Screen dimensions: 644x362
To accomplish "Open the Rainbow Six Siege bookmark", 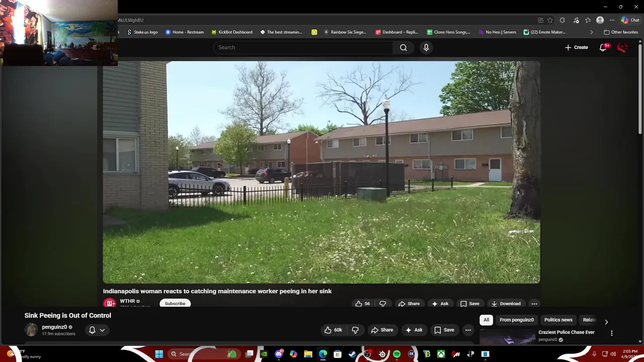I will tap(345, 32).
